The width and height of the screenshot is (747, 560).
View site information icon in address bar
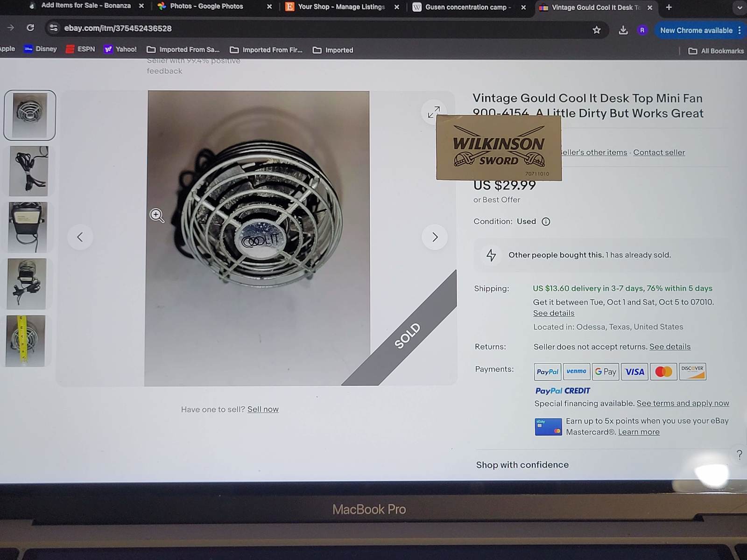tap(54, 28)
